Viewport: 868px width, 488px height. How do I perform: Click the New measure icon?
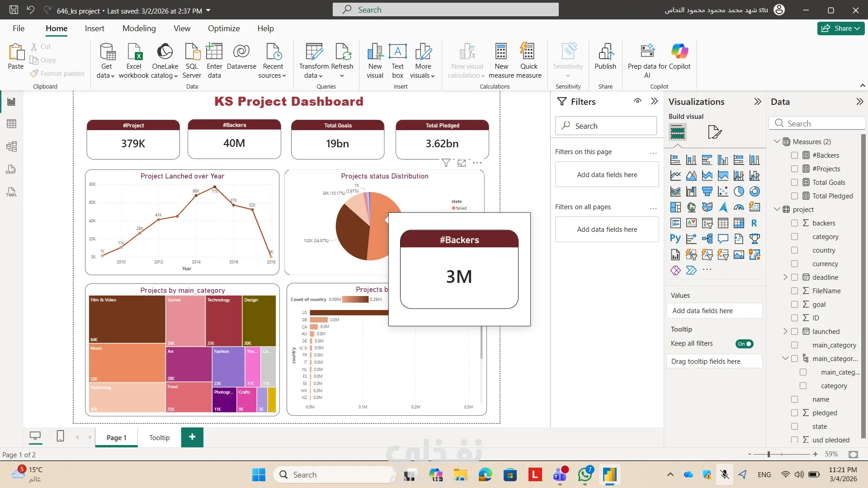tap(501, 52)
